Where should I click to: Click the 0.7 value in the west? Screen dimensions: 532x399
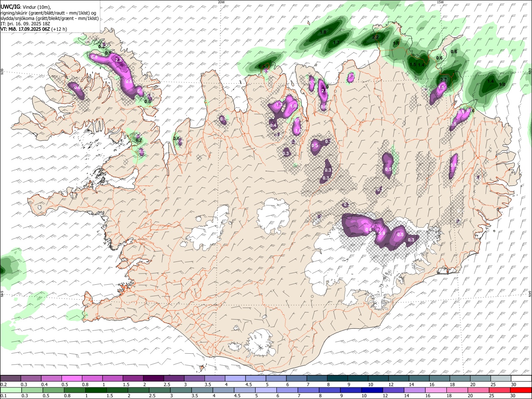pos(139,140)
